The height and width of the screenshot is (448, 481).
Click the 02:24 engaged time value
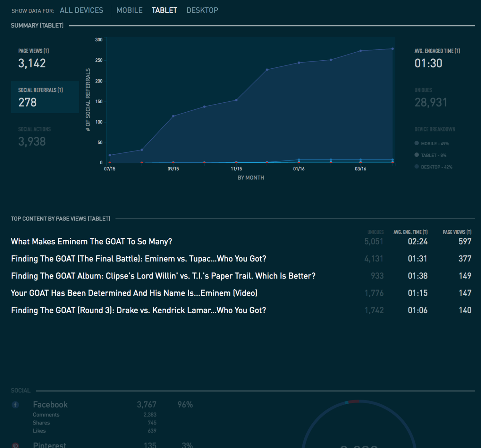coord(418,241)
